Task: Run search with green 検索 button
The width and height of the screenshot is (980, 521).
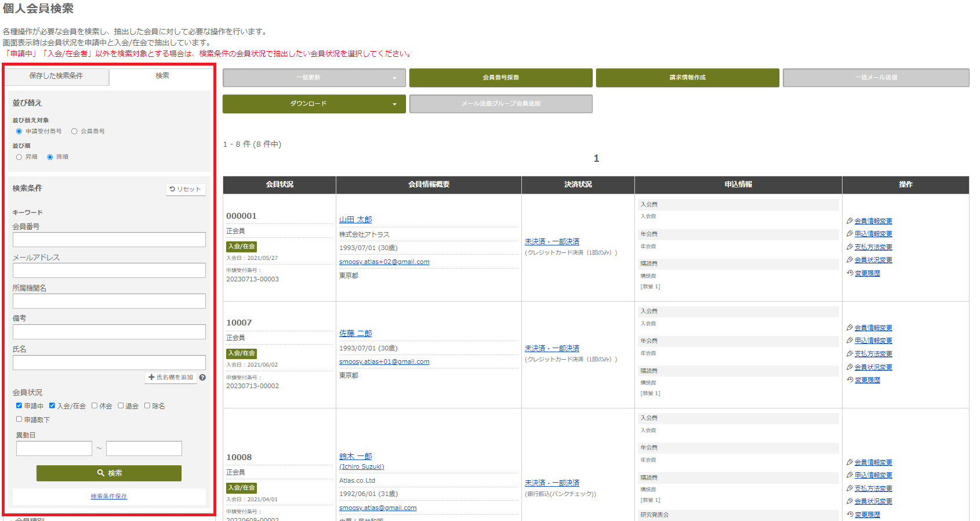Action: pos(109,473)
